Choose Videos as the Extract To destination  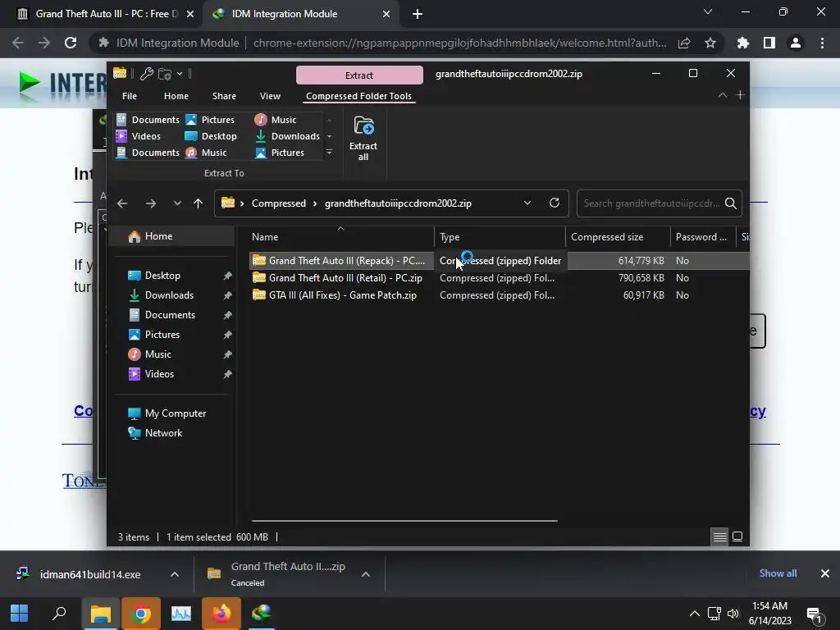pos(139,136)
